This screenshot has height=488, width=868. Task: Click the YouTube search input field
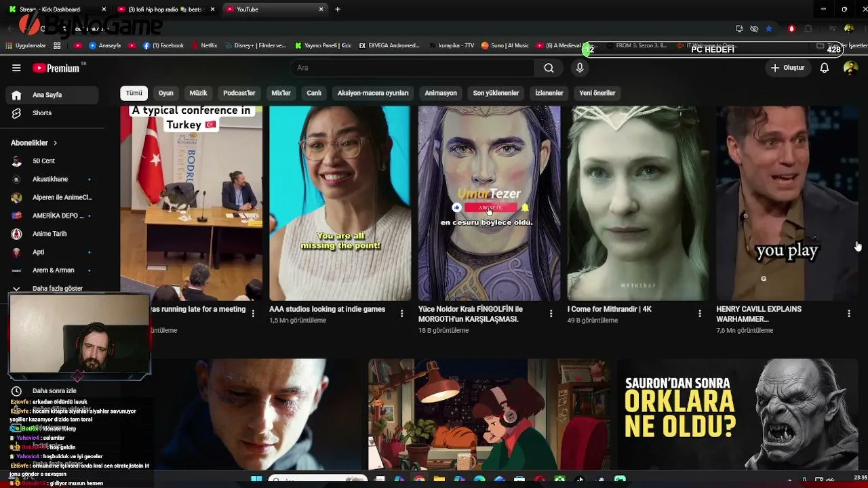click(412, 68)
